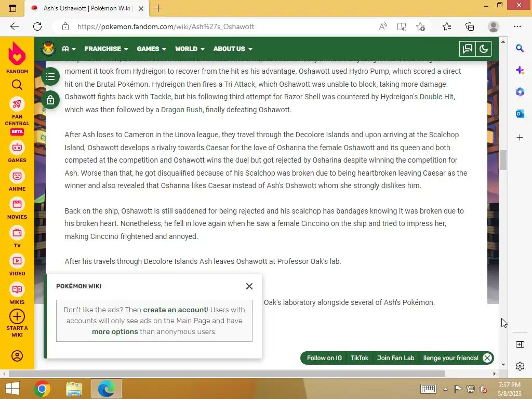
Task: Click the Follow on IG button
Action: pos(324,358)
